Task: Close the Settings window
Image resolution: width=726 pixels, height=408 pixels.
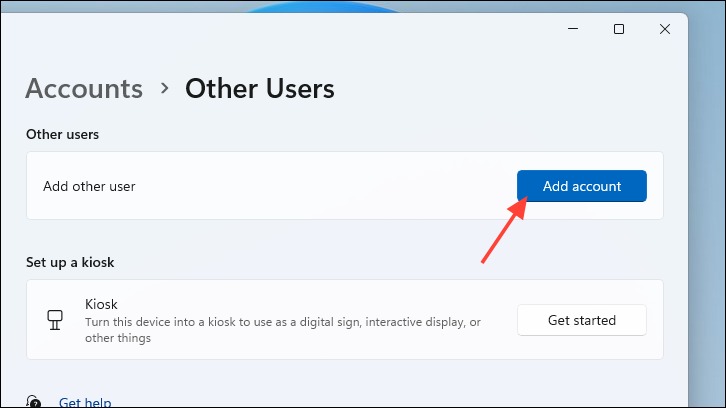Action: click(664, 29)
